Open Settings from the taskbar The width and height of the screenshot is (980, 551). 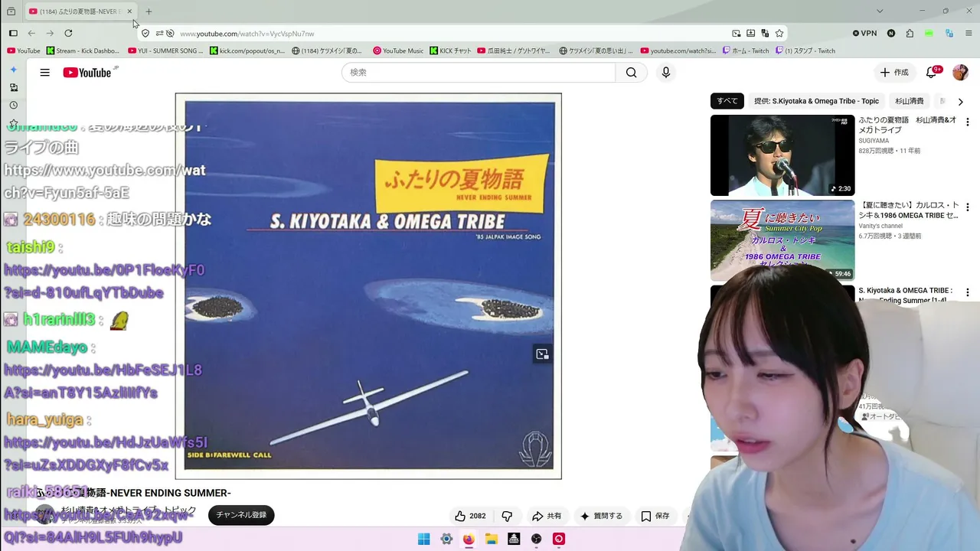(x=446, y=539)
